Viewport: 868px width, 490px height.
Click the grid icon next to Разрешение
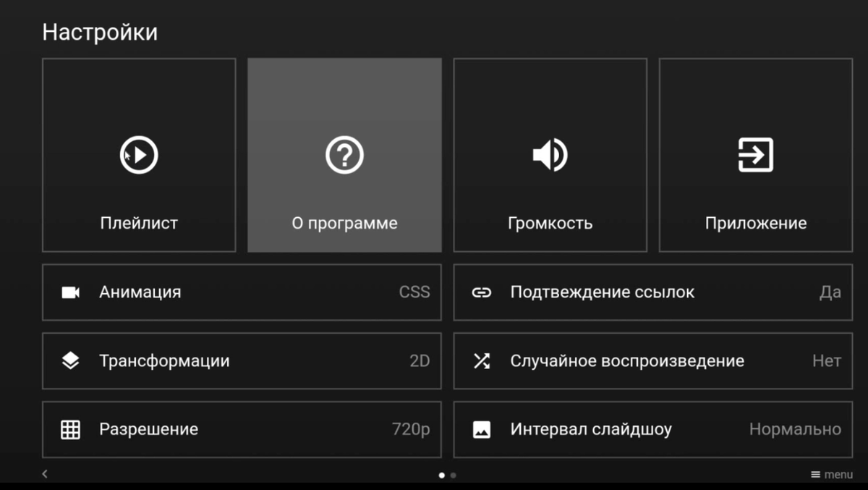coord(71,429)
